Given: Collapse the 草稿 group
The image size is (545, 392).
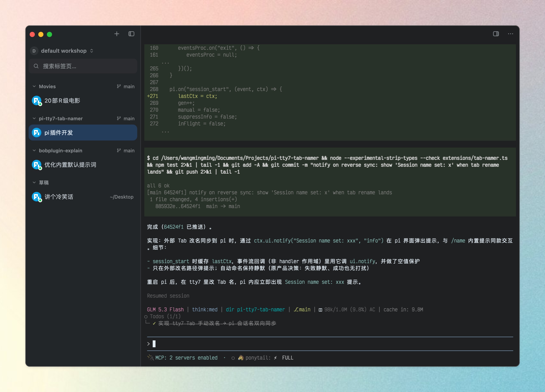Looking at the screenshot, I should point(34,182).
